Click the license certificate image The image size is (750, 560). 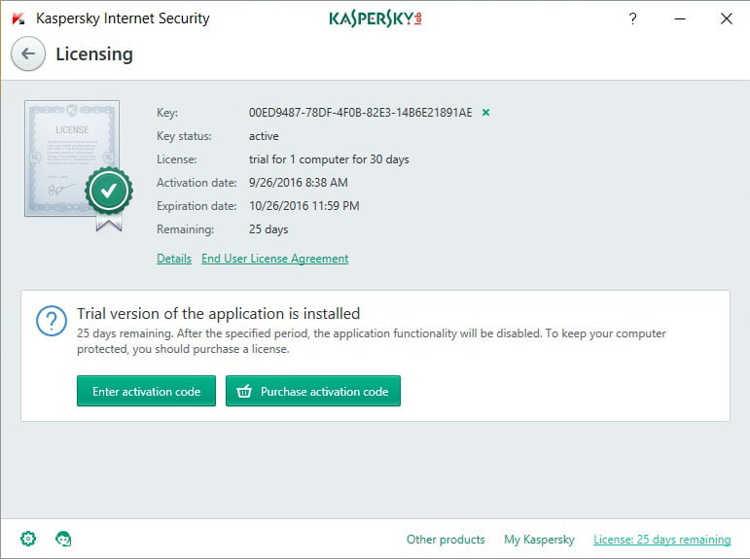(72, 157)
